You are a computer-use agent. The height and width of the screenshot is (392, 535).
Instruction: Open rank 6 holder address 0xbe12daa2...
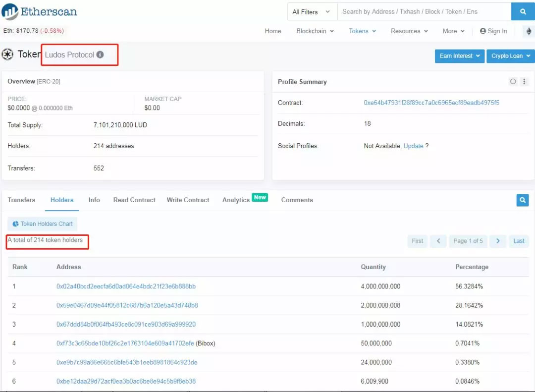click(x=126, y=382)
